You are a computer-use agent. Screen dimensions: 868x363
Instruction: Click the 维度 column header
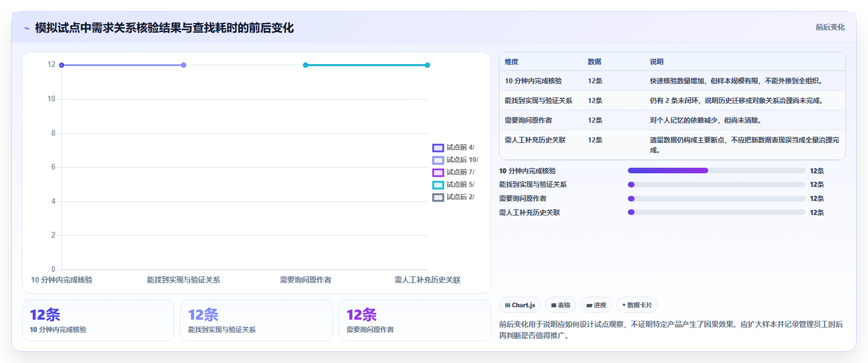511,62
